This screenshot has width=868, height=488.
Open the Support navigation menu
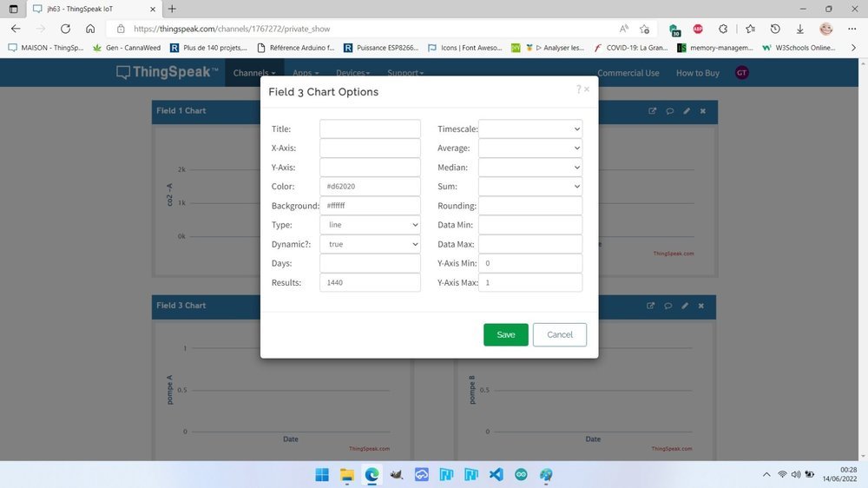[x=405, y=73]
